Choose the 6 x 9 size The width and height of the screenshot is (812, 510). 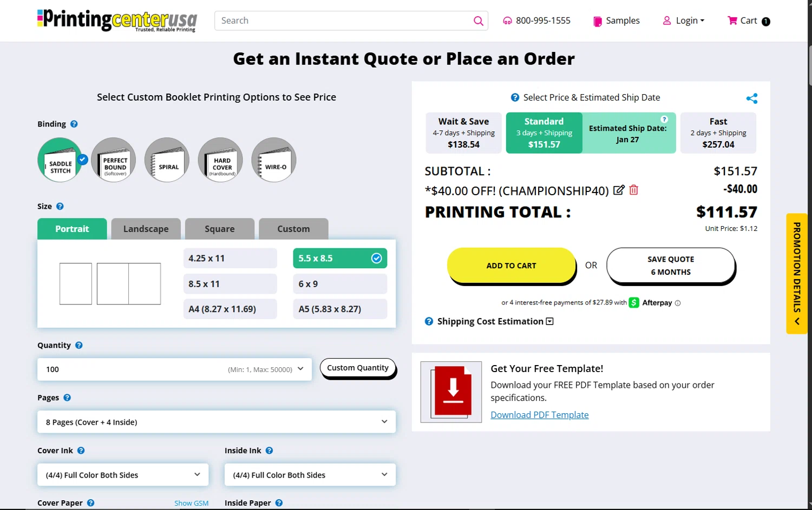pyautogui.click(x=340, y=283)
